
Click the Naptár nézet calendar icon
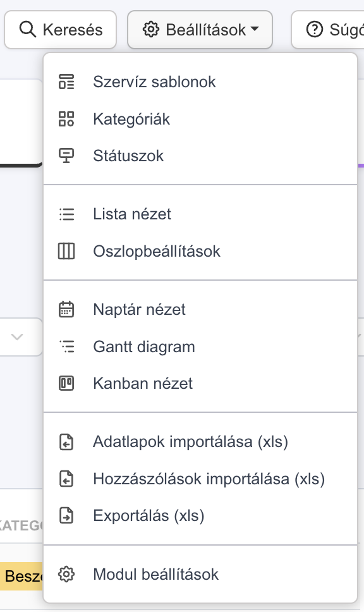pos(66,310)
